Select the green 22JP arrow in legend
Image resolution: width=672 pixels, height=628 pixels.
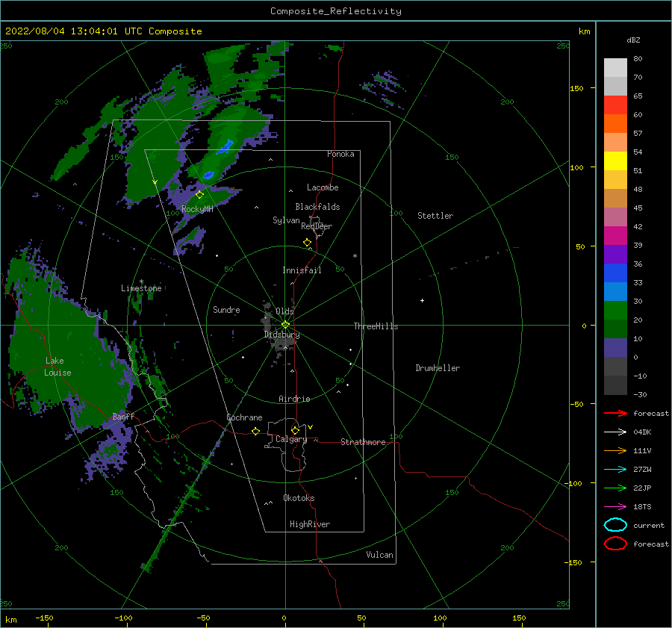point(615,488)
